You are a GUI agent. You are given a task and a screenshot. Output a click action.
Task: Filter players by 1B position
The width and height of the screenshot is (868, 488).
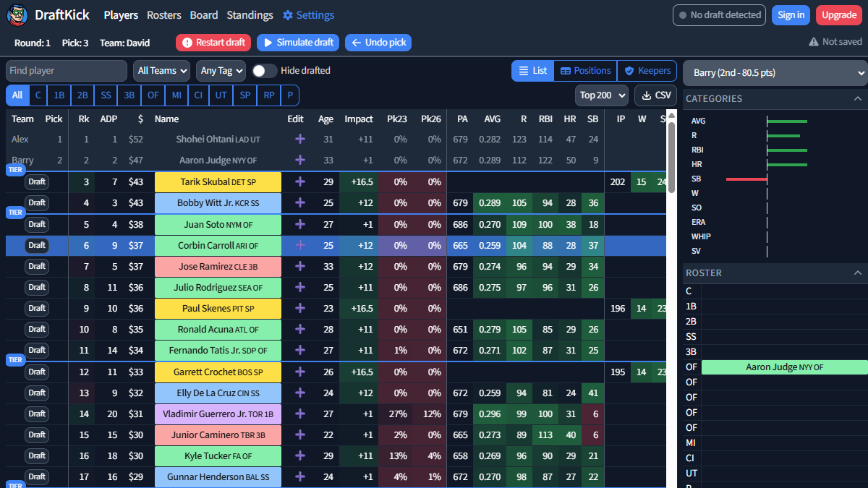(x=59, y=95)
